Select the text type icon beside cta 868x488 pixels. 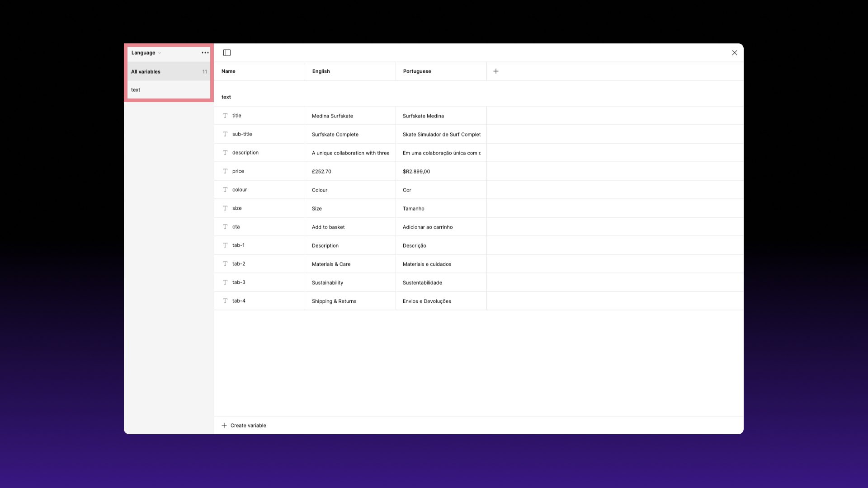225,226
